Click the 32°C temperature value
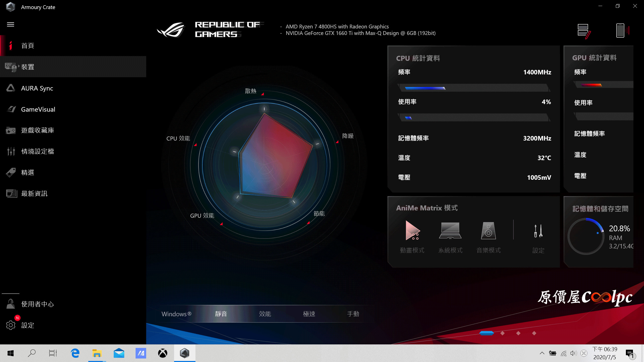Image resolution: width=644 pixels, height=362 pixels. [544, 158]
